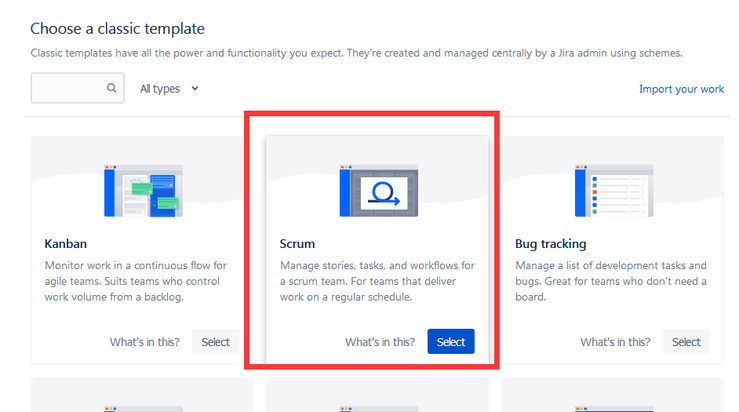Viewport: 739px width, 412px height.
Task: Select the Scrum template
Action: pyautogui.click(x=451, y=342)
